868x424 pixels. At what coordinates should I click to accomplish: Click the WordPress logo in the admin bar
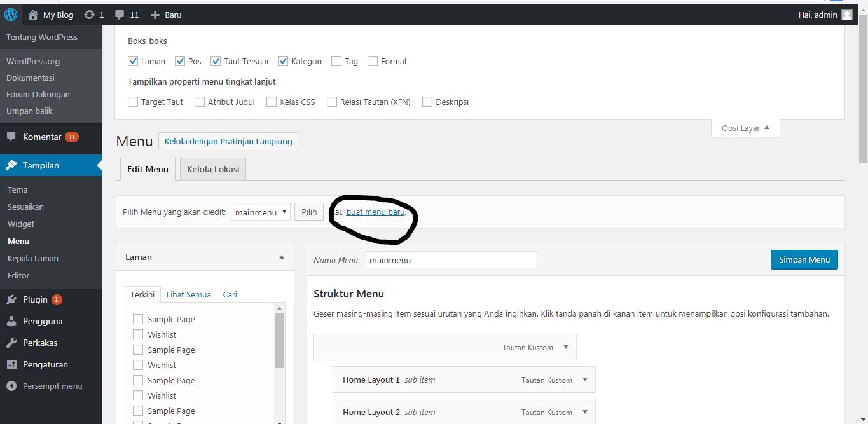pyautogui.click(x=11, y=15)
